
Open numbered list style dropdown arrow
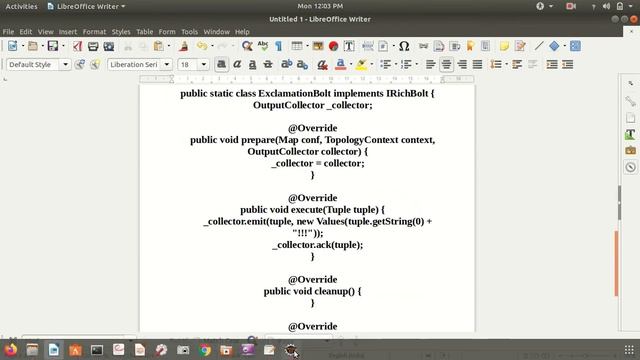[x=416, y=64]
